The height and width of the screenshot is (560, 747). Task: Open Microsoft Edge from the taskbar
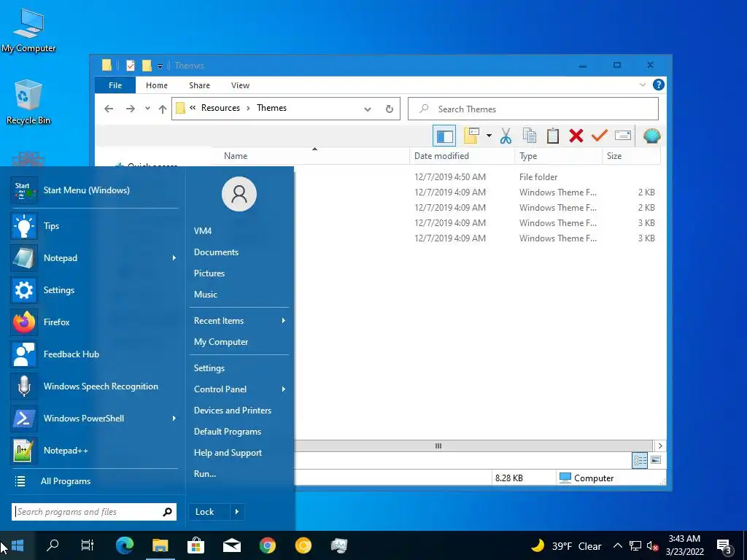tap(125, 545)
